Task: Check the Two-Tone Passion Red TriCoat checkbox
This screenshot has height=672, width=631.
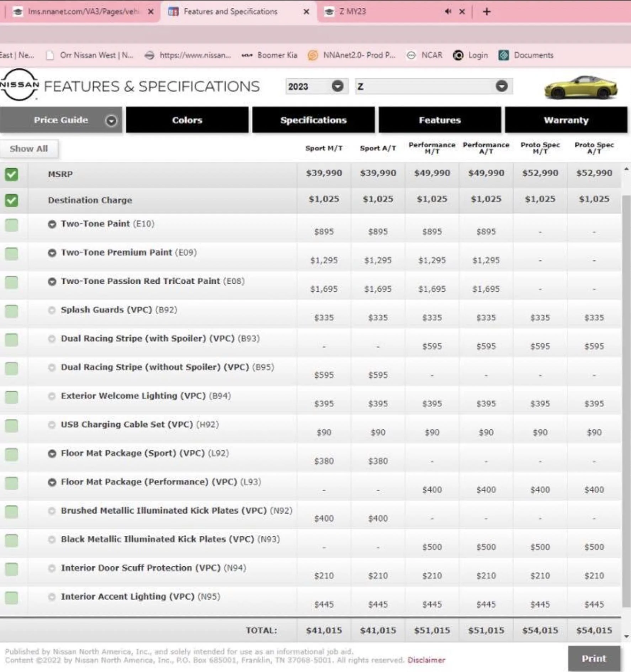Action: 11,282
